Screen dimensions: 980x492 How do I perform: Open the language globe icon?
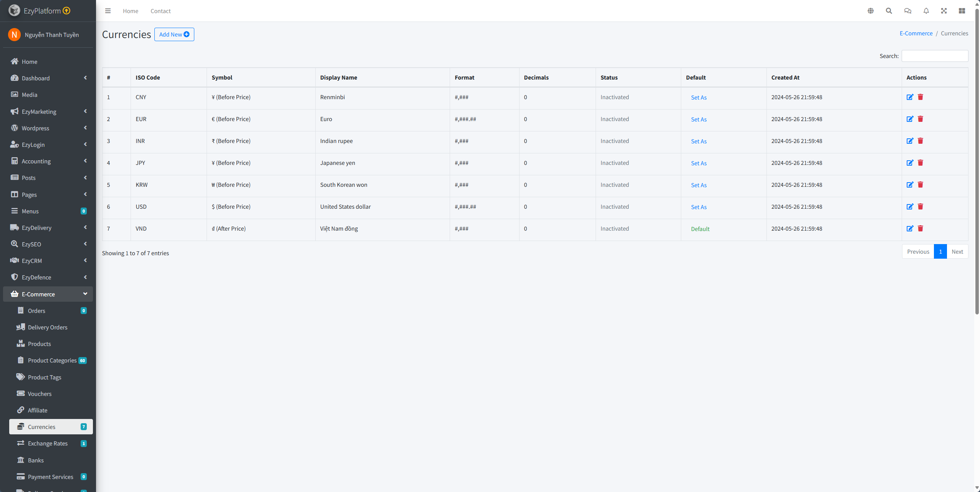pyautogui.click(x=871, y=11)
